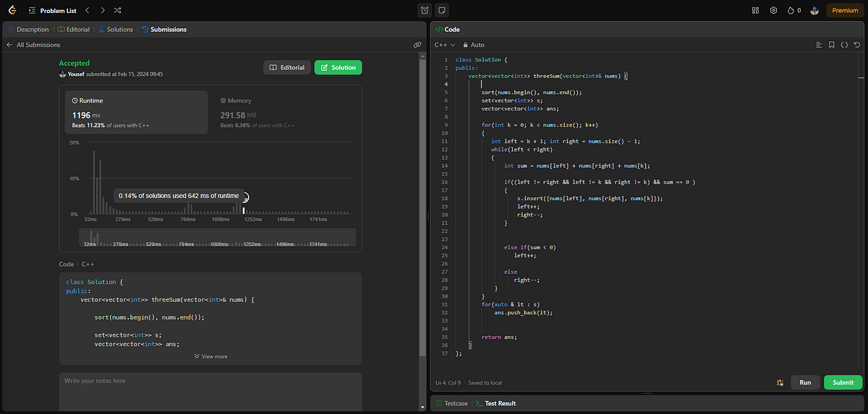
Task: Open the LeetCode logo home link
Action: [x=12, y=10]
